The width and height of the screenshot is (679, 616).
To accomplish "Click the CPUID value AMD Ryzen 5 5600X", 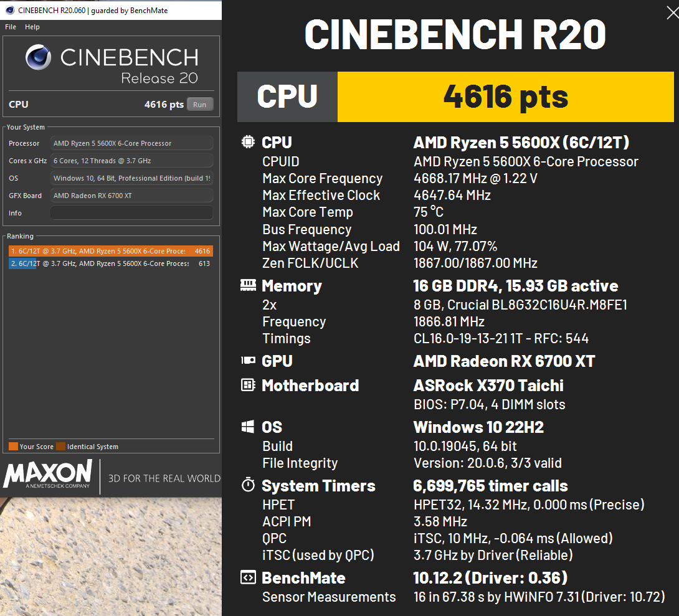I will [526, 161].
